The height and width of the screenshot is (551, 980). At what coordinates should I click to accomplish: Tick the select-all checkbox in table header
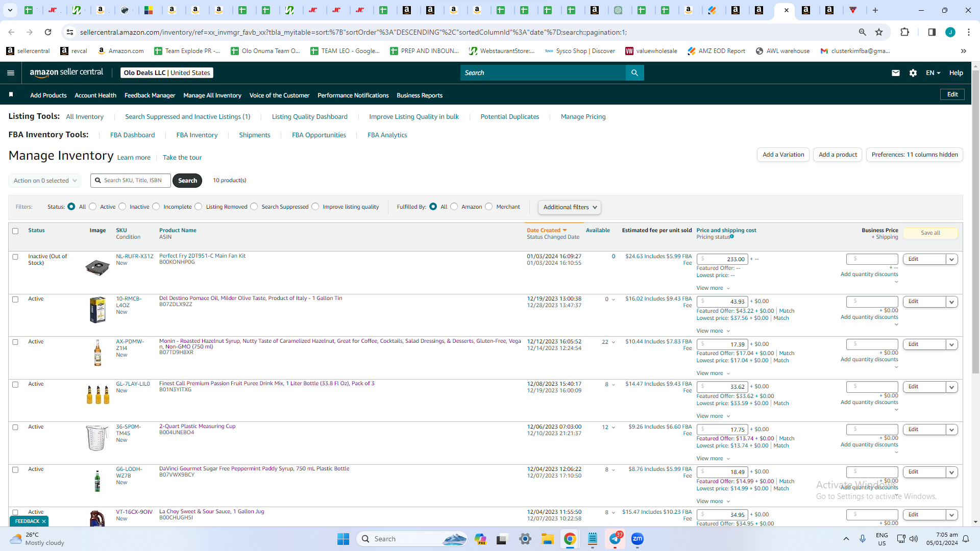(15, 231)
